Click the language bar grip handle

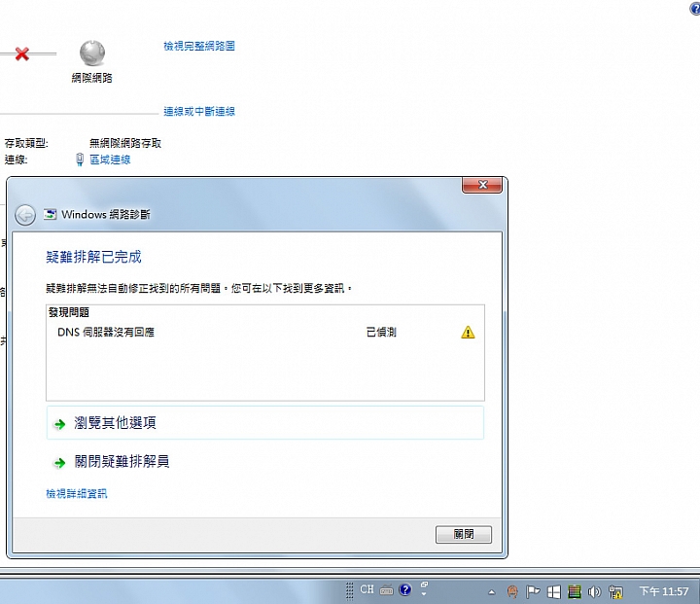click(350, 590)
